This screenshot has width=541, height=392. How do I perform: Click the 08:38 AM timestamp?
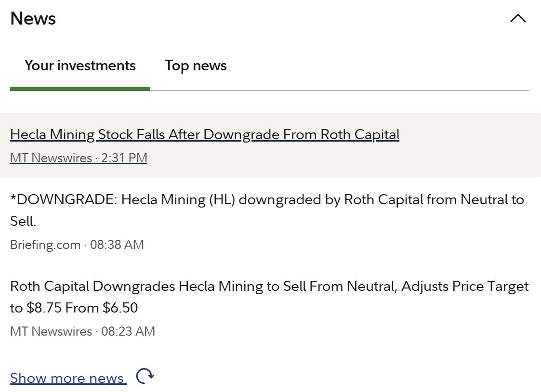click(x=117, y=245)
